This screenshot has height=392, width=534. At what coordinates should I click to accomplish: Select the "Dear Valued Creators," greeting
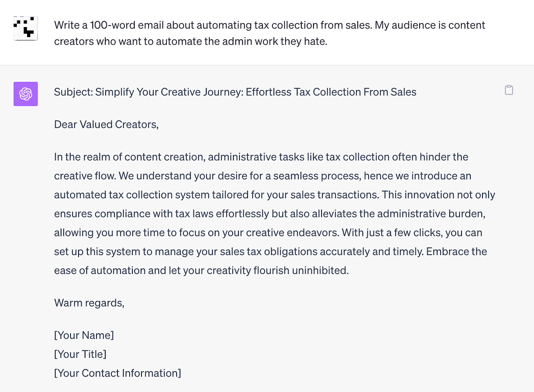pos(106,125)
